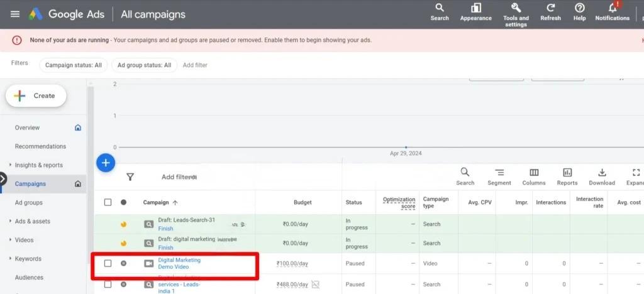Open Recommendations page
Viewport: 644px width, 294px height.
40,146
